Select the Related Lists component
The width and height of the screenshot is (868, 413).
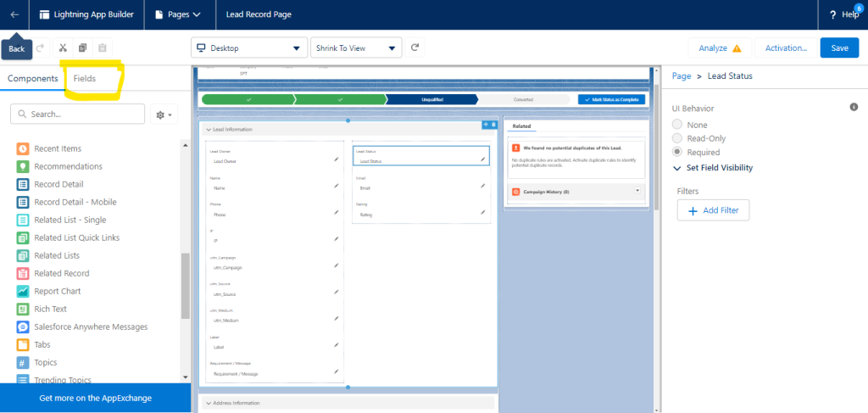pos(57,255)
